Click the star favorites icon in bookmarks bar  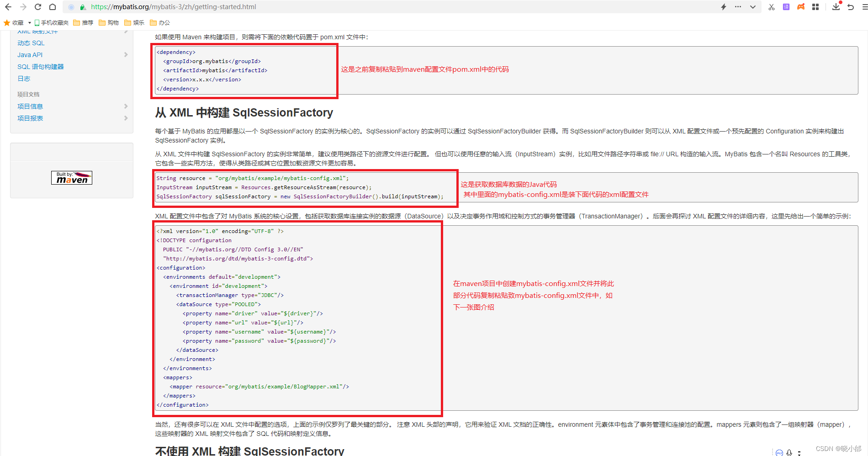[7, 23]
